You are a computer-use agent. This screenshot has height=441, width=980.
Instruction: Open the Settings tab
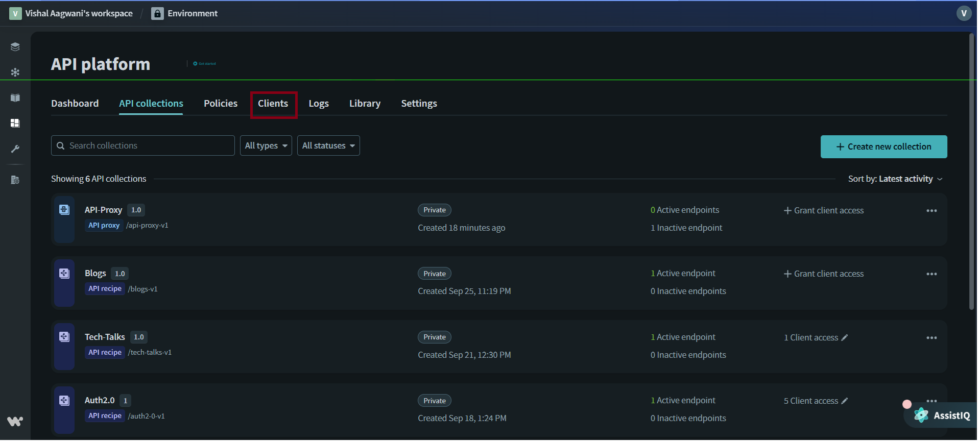419,104
